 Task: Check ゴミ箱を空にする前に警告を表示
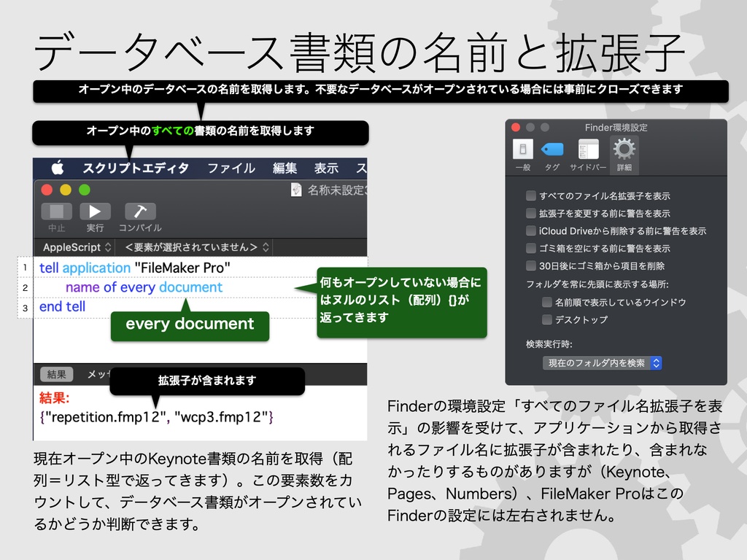click(532, 248)
